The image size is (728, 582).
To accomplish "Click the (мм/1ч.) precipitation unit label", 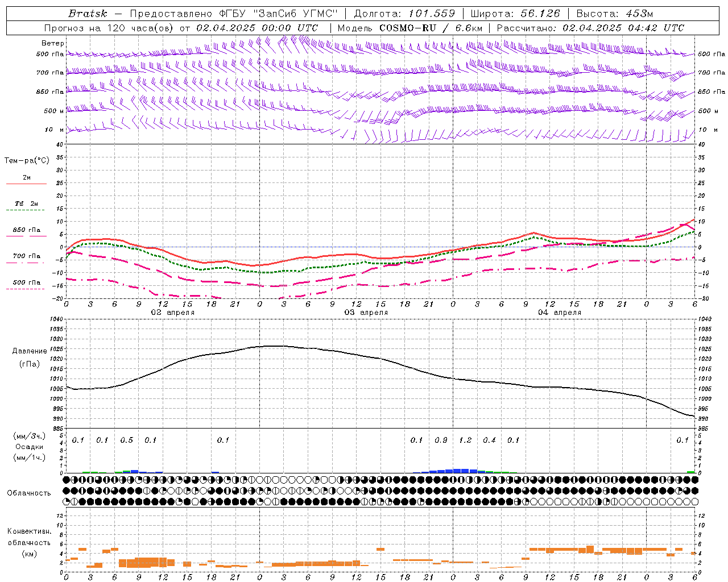I will [30, 458].
